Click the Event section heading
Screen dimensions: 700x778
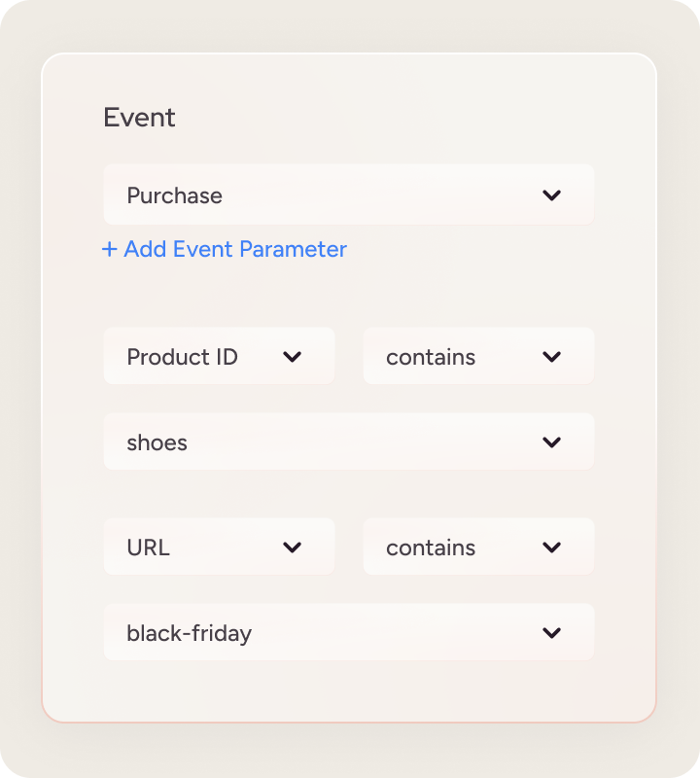[139, 118]
